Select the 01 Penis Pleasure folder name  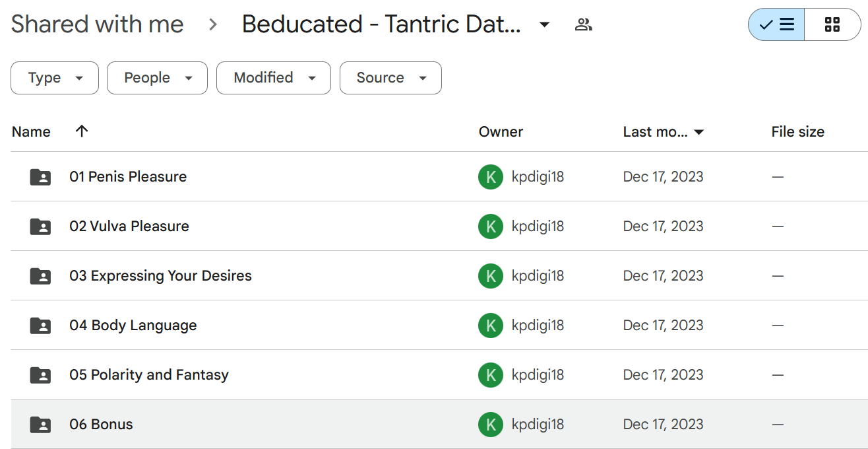coord(128,177)
